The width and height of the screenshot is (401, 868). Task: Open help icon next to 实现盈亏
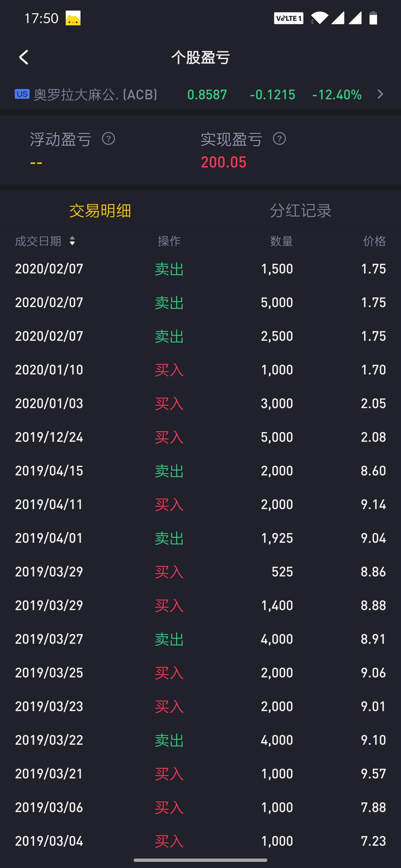279,139
